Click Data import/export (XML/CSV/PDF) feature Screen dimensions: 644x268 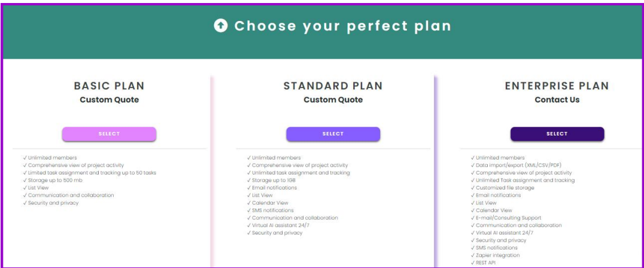(518, 165)
